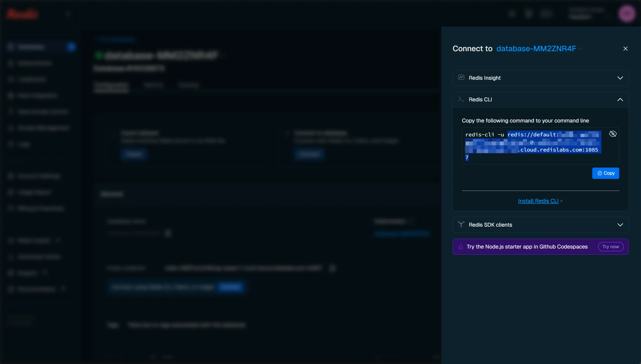The image size is (641, 364).
Task: Click the Try now button
Action: coord(610,247)
